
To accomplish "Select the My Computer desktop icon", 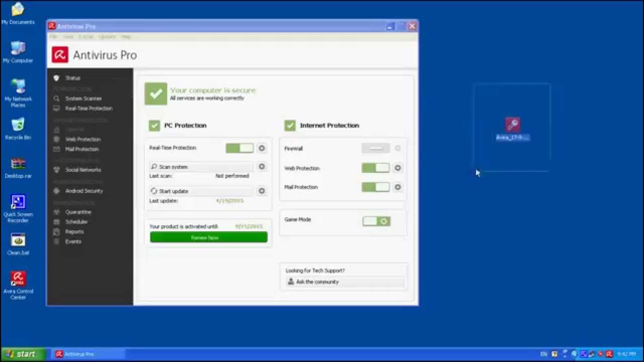I will (18, 52).
